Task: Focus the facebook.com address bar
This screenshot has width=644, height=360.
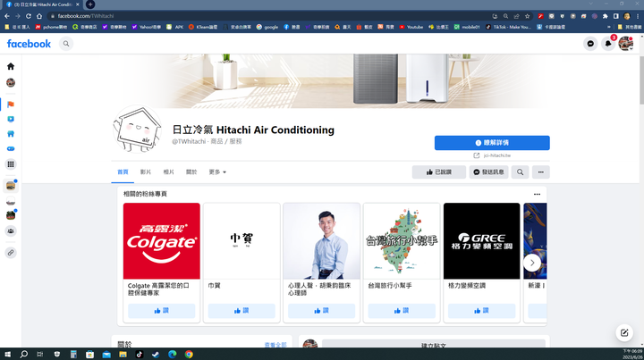Action: click(x=271, y=16)
